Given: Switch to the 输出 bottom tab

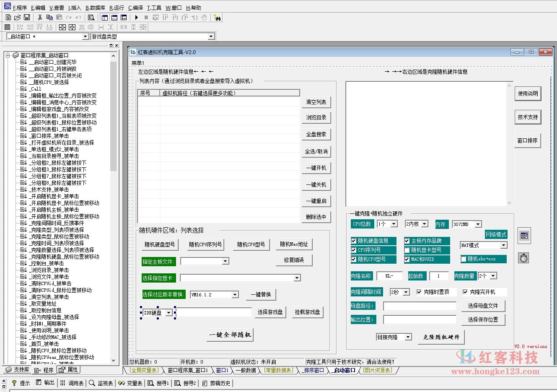Looking at the screenshot, I should (46, 383).
